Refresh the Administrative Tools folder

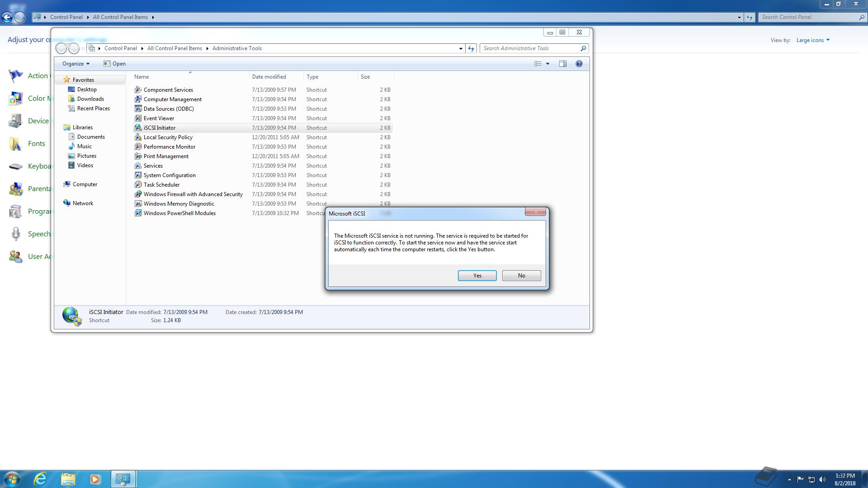[x=471, y=48]
